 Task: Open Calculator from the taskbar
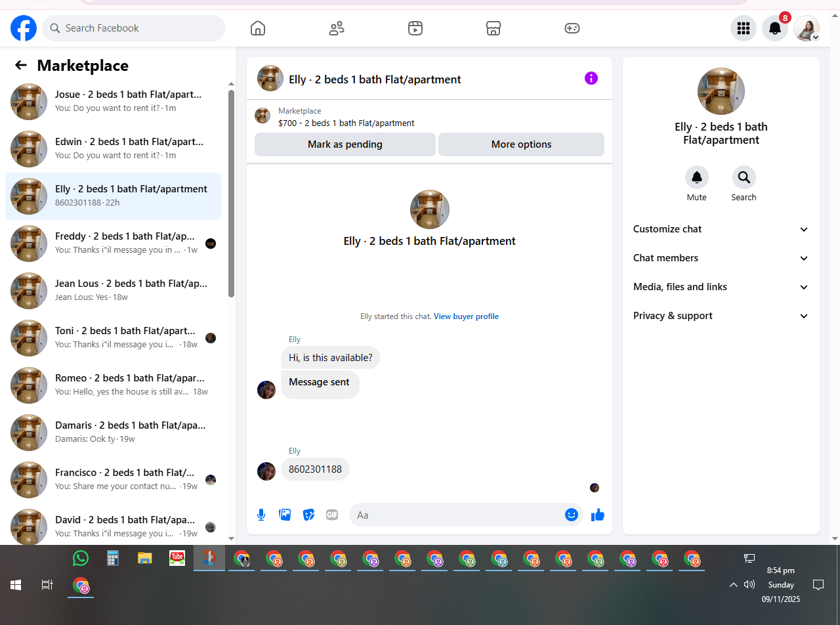113,558
